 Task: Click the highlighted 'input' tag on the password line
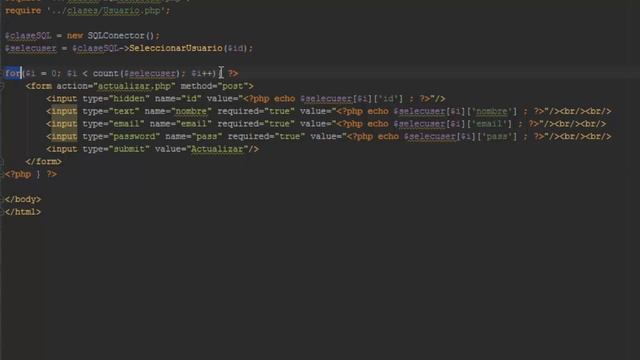tap(64, 137)
